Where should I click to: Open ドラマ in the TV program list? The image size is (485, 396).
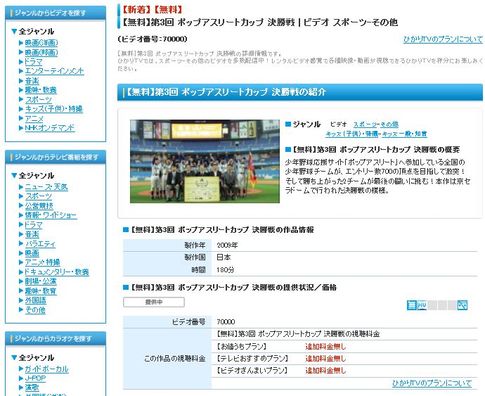click(34, 225)
